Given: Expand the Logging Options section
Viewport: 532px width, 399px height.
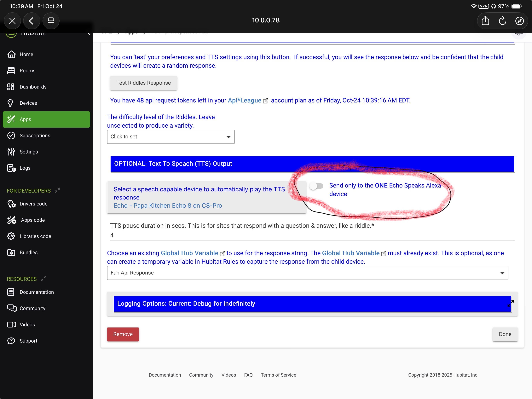Looking at the screenshot, I should pos(312,304).
